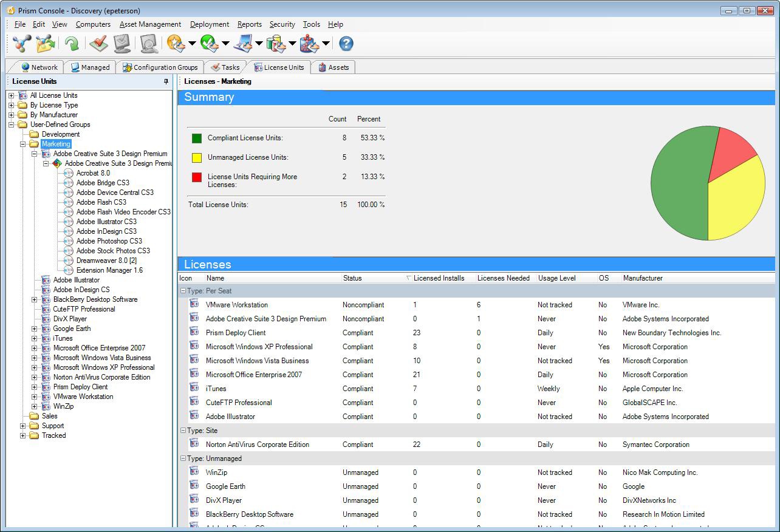
Task: Collapse the Type: Site group
Action: [183, 431]
